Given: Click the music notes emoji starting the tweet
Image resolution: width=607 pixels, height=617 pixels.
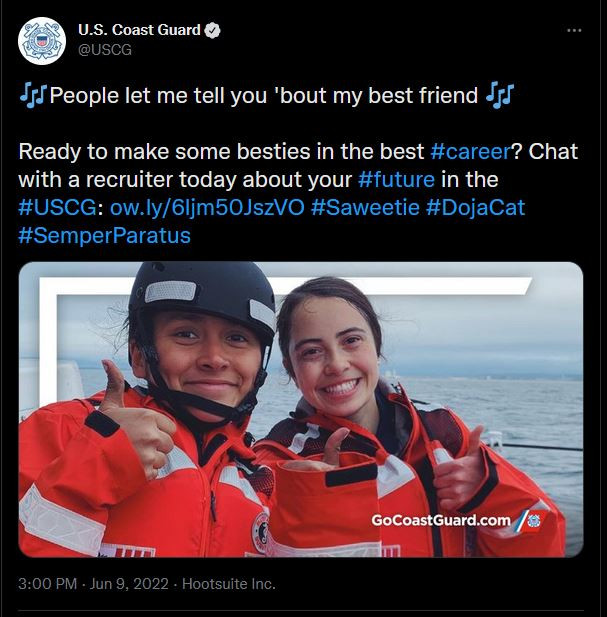Looking at the screenshot, I should pos(32,97).
